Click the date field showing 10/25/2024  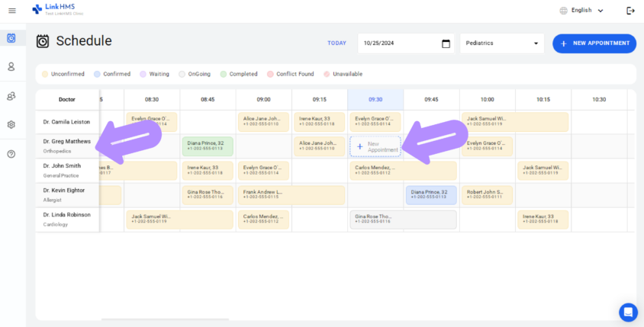point(397,43)
